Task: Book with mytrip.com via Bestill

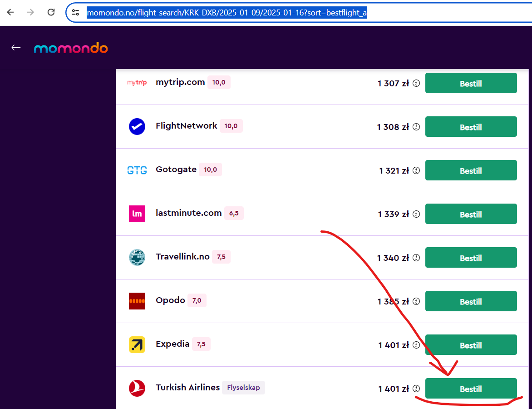Action: (x=471, y=83)
